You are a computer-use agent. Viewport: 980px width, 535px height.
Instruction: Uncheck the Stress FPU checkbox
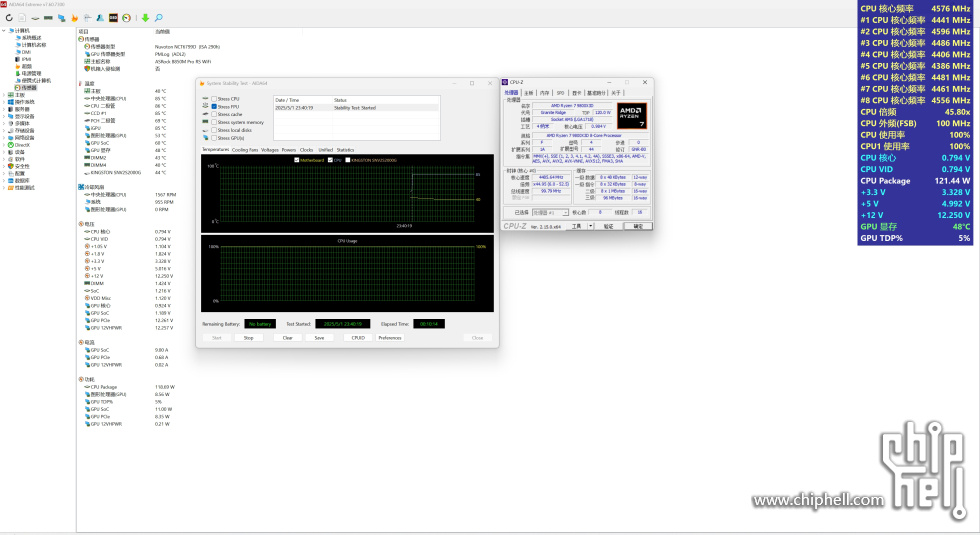pyautogui.click(x=214, y=107)
